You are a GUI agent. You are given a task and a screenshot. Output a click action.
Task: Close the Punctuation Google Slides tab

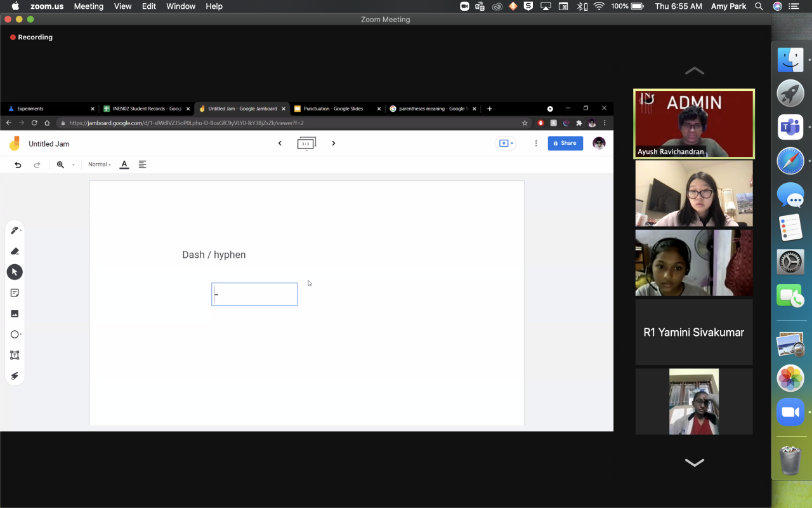point(379,109)
